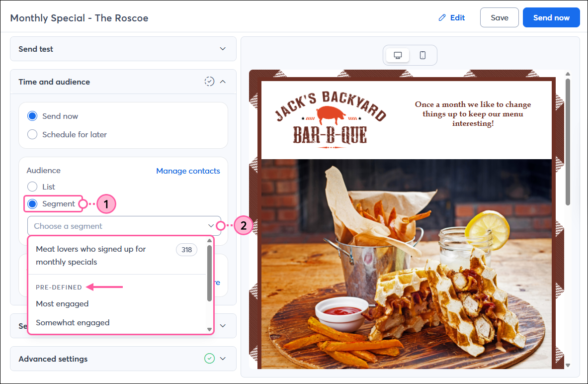588x384 pixels.
Task: Click Time and audience status check icon
Action: pos(209,82)
